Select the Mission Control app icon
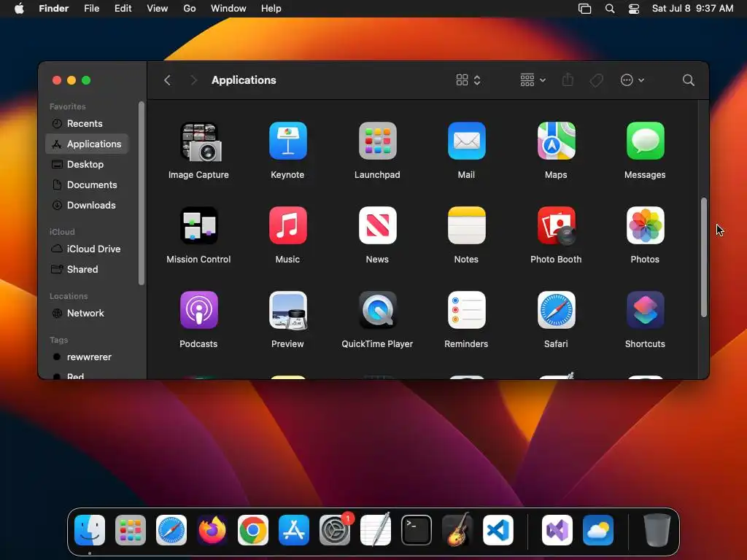This screenshot has width=747, height=560. click(198, 226)
